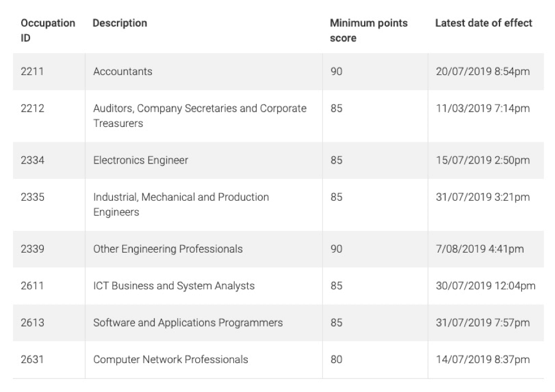Select the Accountants description cell

point(123,71)
